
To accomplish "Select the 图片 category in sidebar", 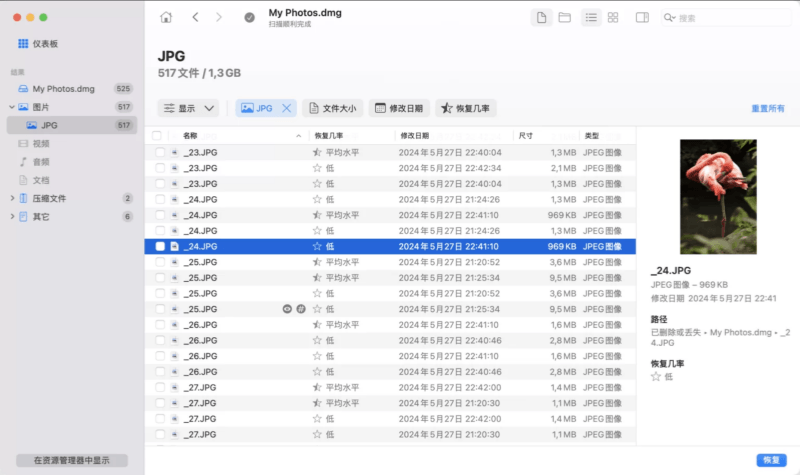I will click(x=72, y=107).
